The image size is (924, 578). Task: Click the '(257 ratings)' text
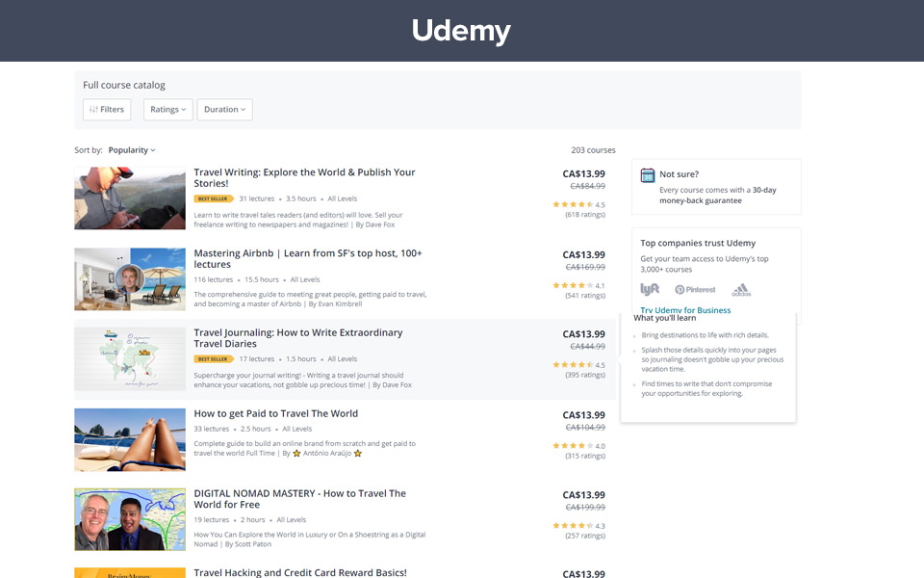585,536
